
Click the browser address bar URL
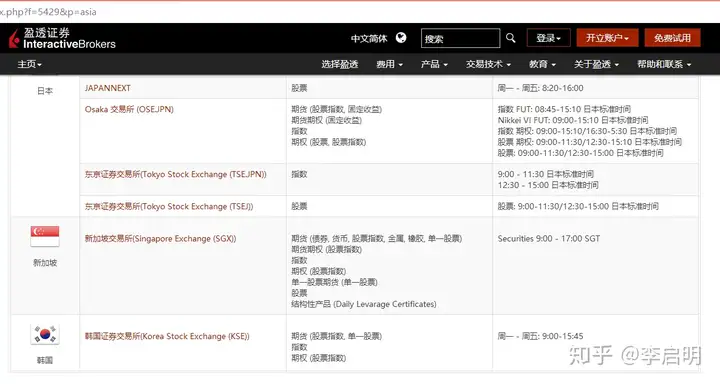click(x=48, y=12)
